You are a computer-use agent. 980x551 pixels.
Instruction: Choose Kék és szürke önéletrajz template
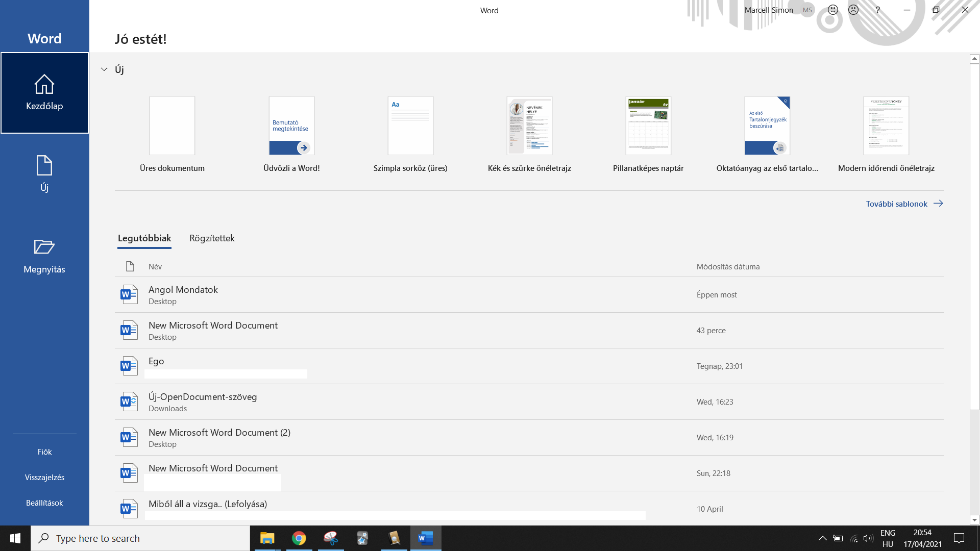click(x=529, y=135)
